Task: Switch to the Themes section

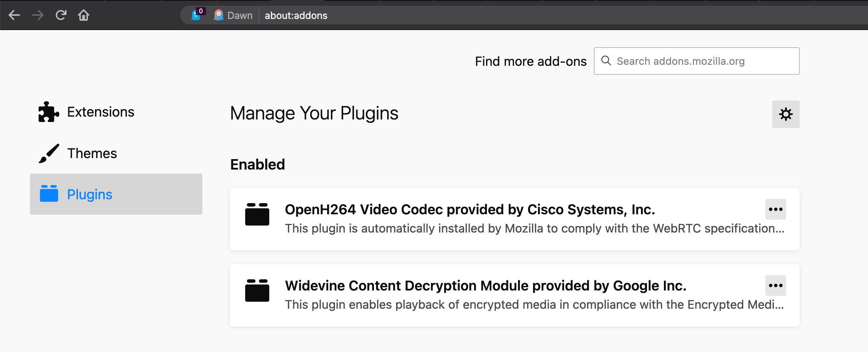Action: point(92,153)
